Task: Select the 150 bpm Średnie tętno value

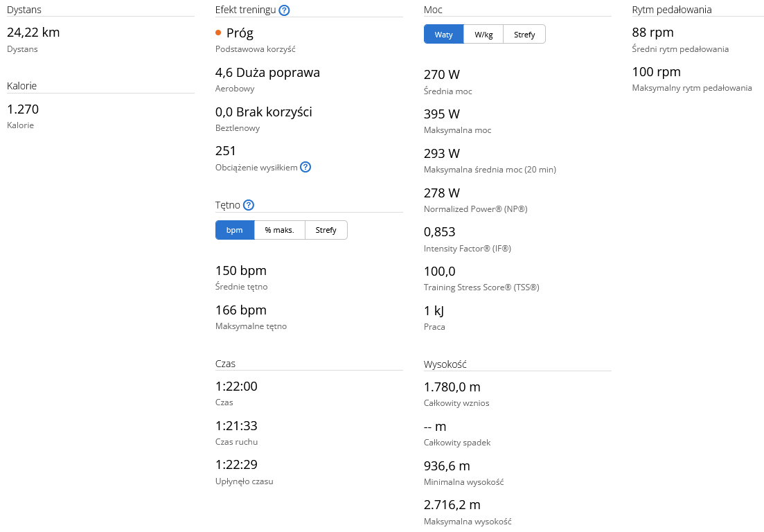Action: 241,270
